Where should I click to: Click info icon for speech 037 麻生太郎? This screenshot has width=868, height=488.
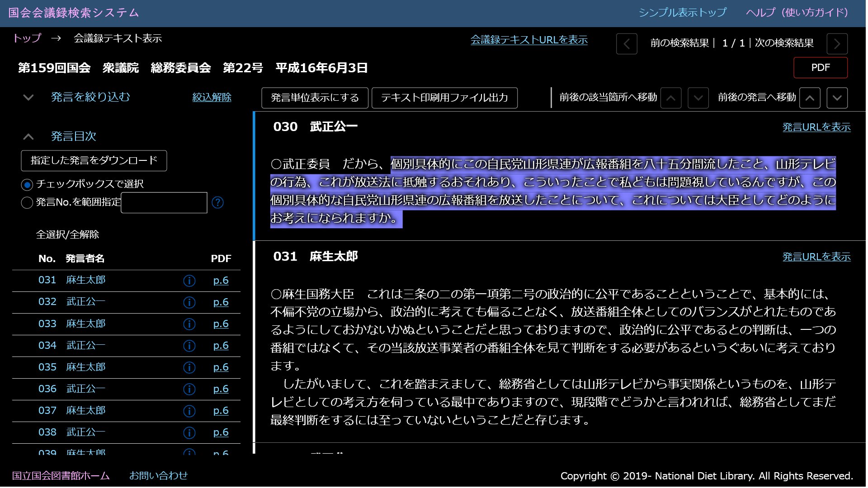click(189, 411)
